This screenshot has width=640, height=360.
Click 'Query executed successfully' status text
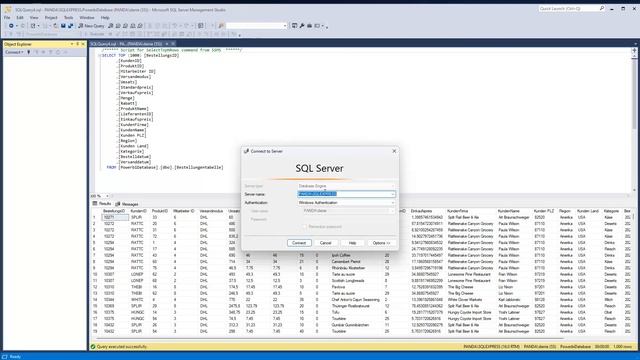coord(122,347)
